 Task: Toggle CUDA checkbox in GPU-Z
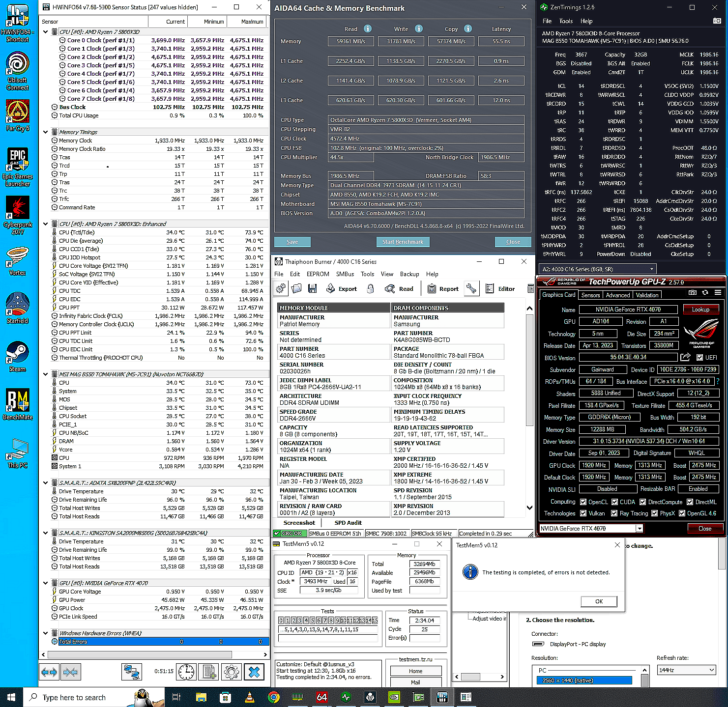[614, 502]
